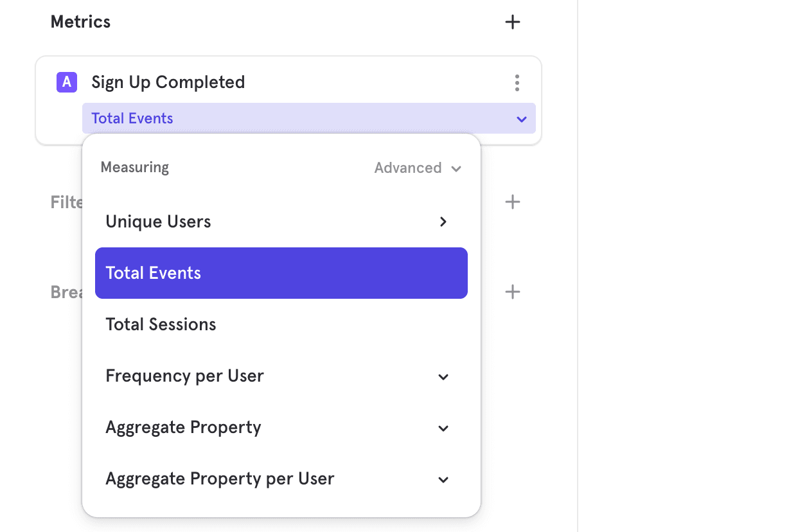Expand the Frequency per User chevron
The width and height of the screenshot is (807, 532).
coord(443,377)
